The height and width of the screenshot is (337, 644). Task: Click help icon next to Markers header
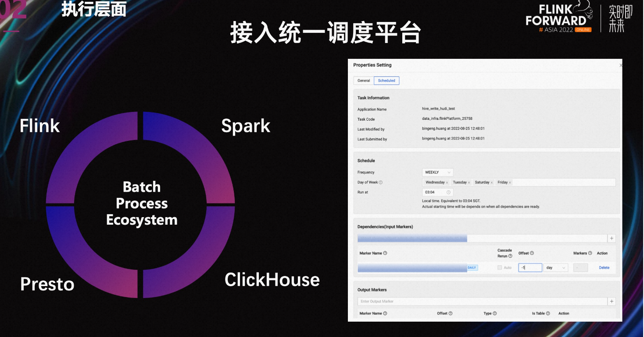coord(590,253)
